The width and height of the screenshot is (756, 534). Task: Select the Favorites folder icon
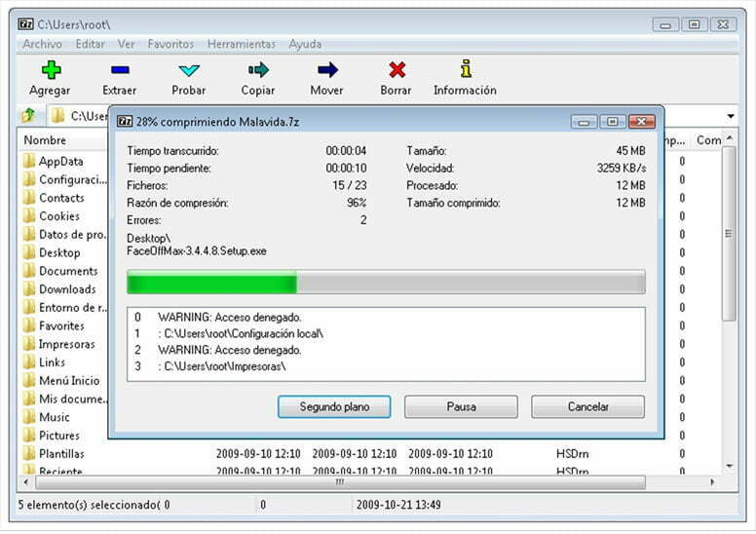pos(29,325)
